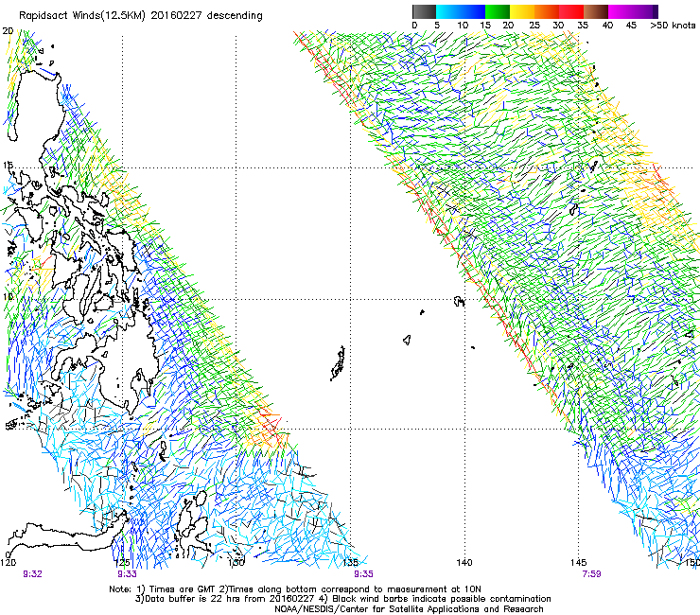Click the ">50 knots" legend label
The width and height of the screenshot is (700, 615).
coord(673,26)
